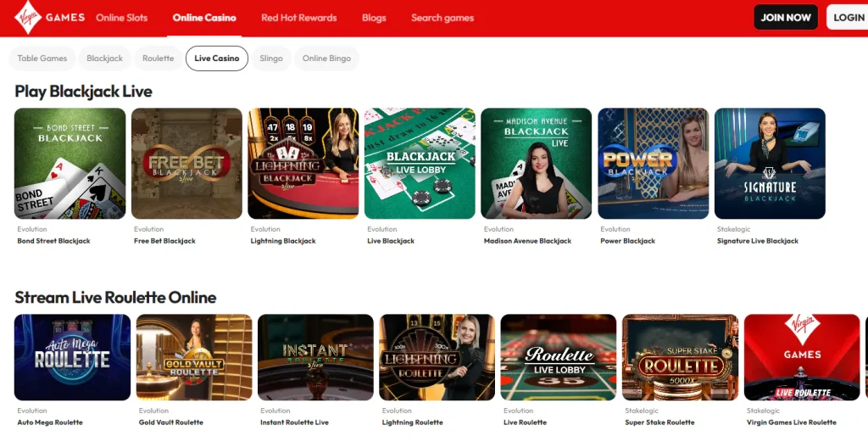The image size is (868, 442).
Task: Click the Free Bet Blackjack title text
Action: pyautogui.click(x=165, y=241)
